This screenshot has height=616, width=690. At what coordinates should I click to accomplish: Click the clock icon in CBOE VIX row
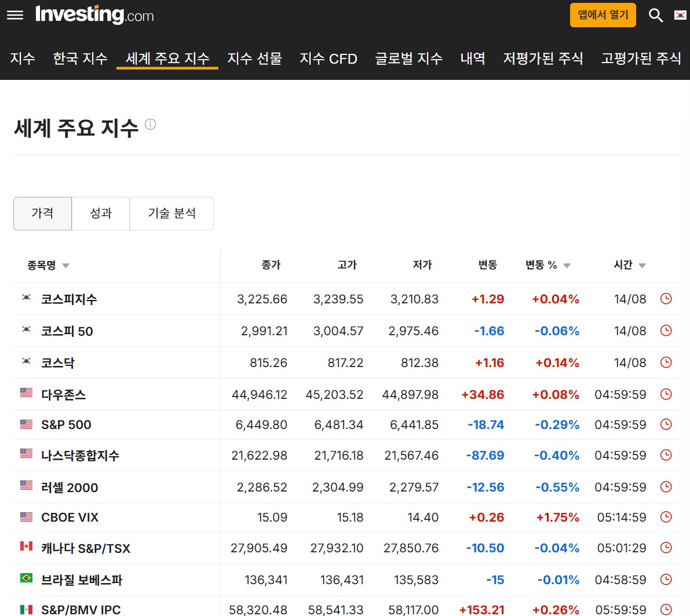coord(666,517)
